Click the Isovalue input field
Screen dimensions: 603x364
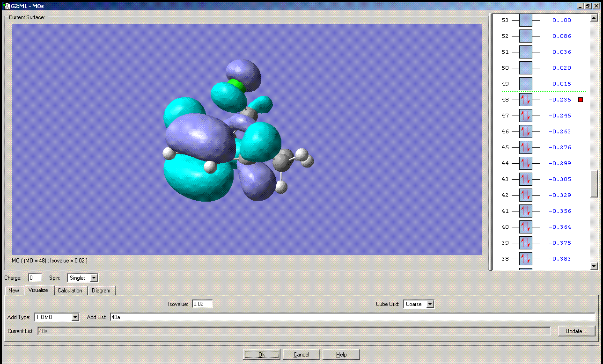point(202,304)
